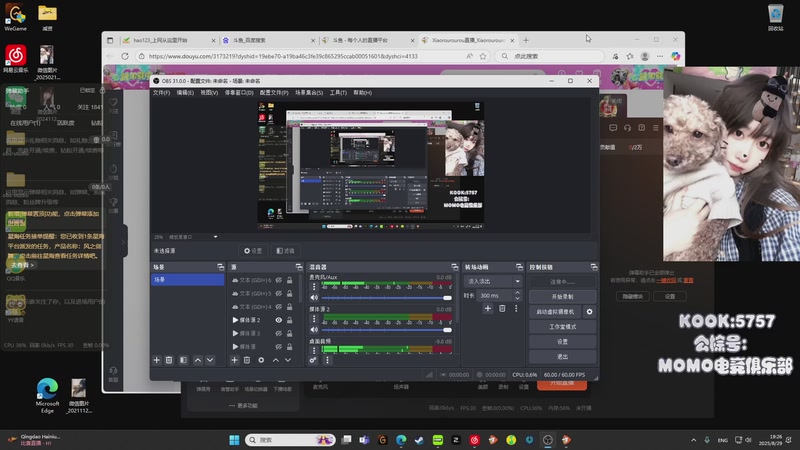Image resolution: width=800 pixels, height=450 pixels.
Task: Delete the selected scene with trash icon
Action: click(169, 360)
